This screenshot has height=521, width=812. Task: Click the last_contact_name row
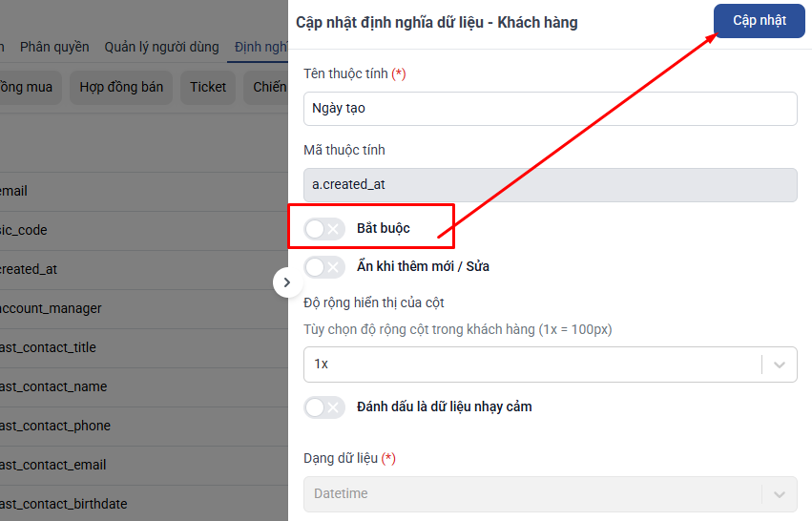coord(144,386)
